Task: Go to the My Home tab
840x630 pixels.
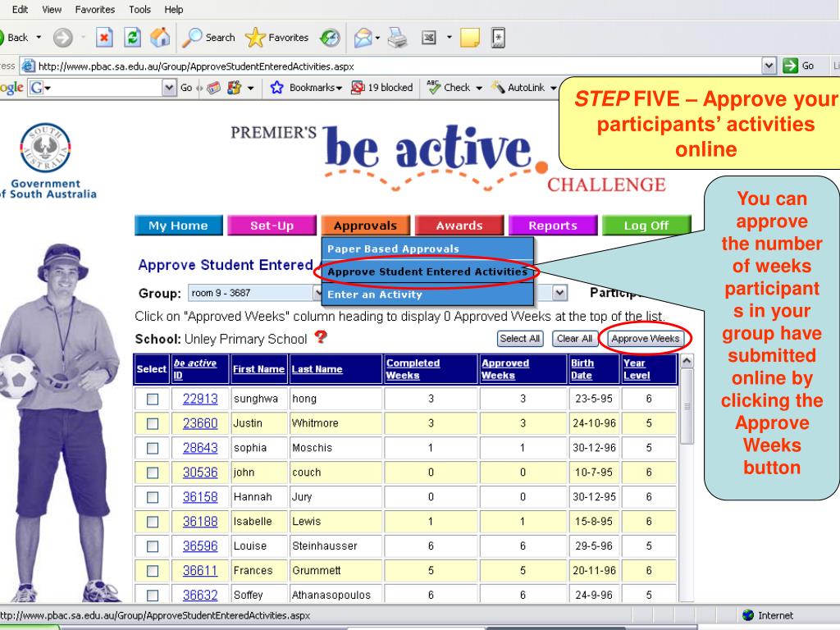Action: (178, 226)
